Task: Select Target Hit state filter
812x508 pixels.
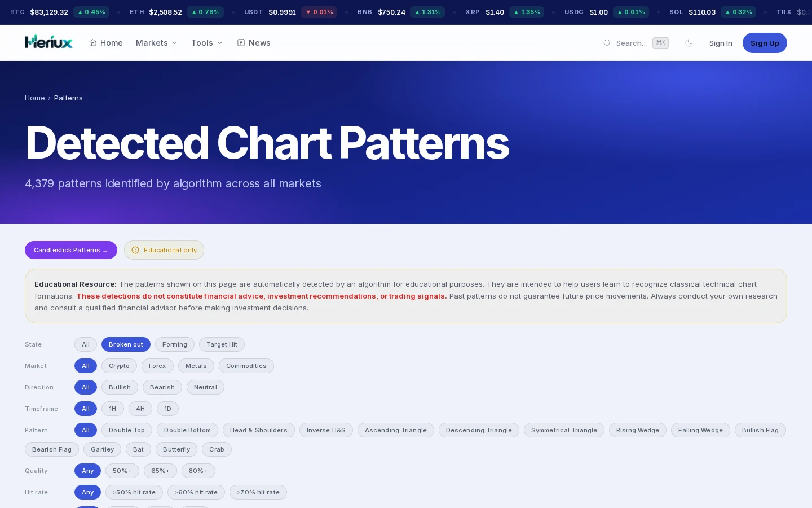Action: tap(222, 344)
